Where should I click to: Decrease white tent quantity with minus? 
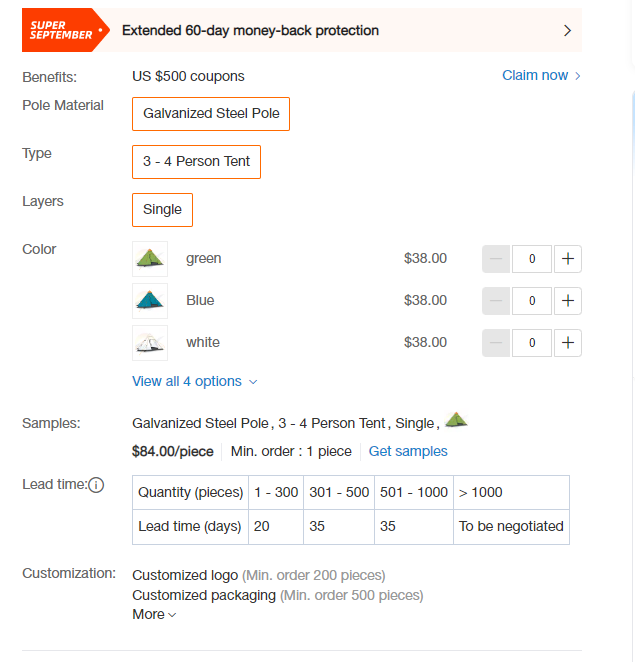(x=496, y=342)
